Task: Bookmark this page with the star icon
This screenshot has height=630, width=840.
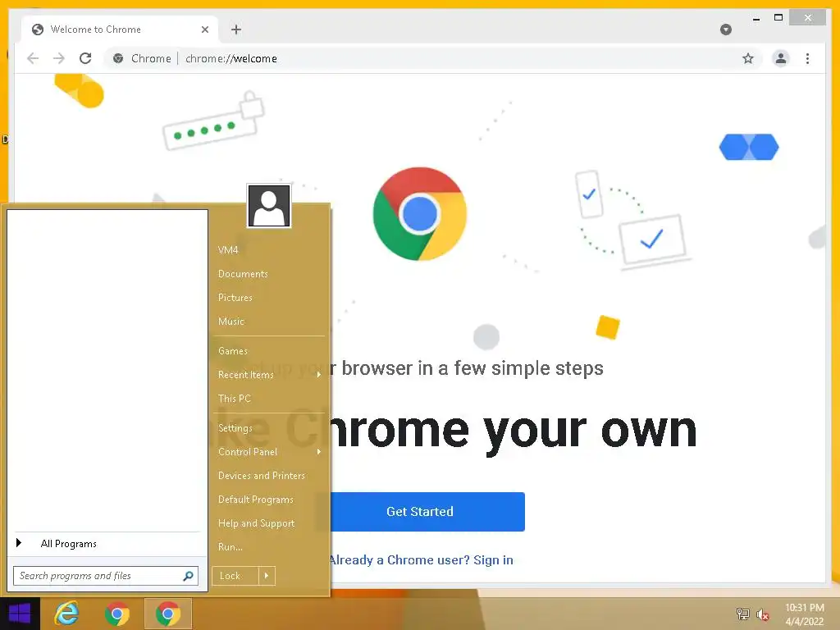Action: [x=748, y=58]
